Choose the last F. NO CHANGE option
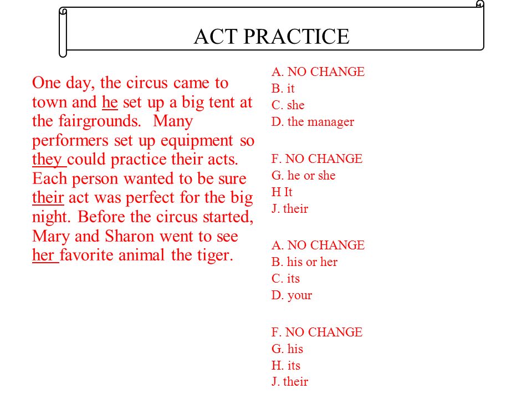 317,332
